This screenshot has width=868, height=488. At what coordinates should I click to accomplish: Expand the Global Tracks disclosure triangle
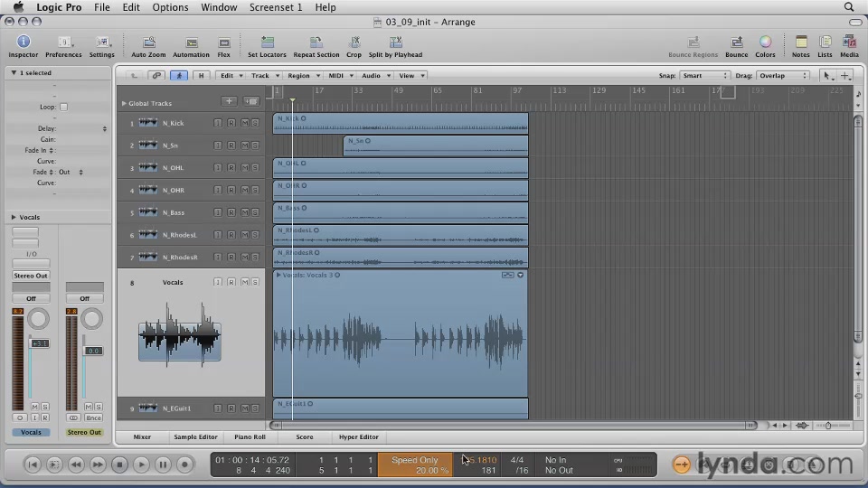[124, 103]
